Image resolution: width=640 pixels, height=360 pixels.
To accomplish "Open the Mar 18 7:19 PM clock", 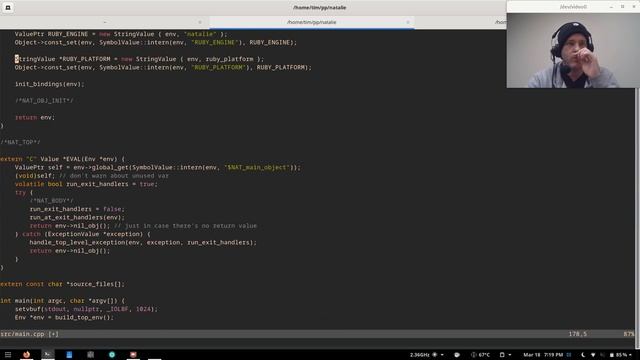I will coord(543,355).
